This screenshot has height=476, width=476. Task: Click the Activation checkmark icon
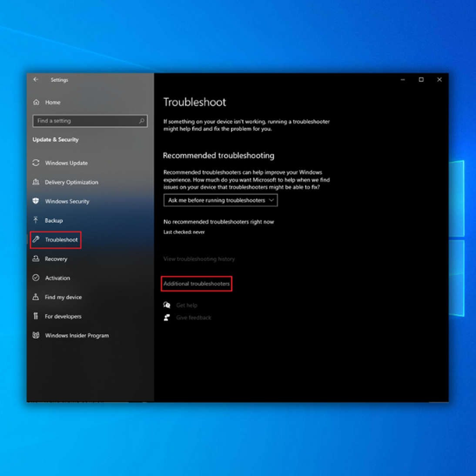coord(36,278)
